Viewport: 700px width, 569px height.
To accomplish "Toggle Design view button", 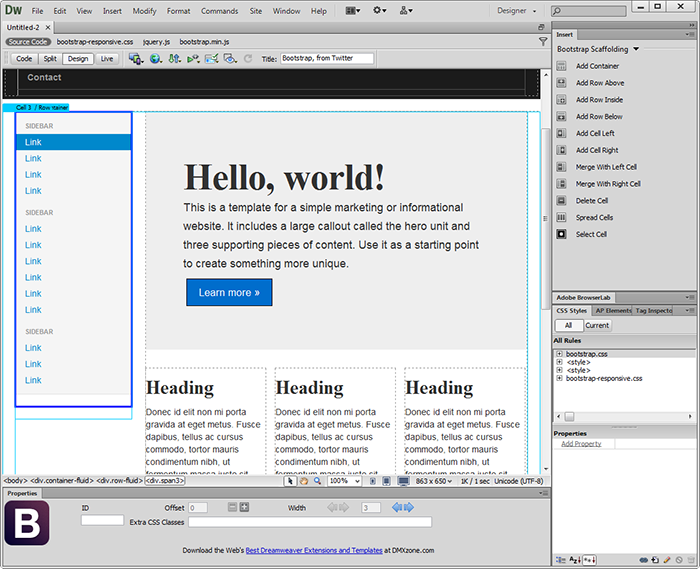I will pyautogui.click(x=78, y=59).
